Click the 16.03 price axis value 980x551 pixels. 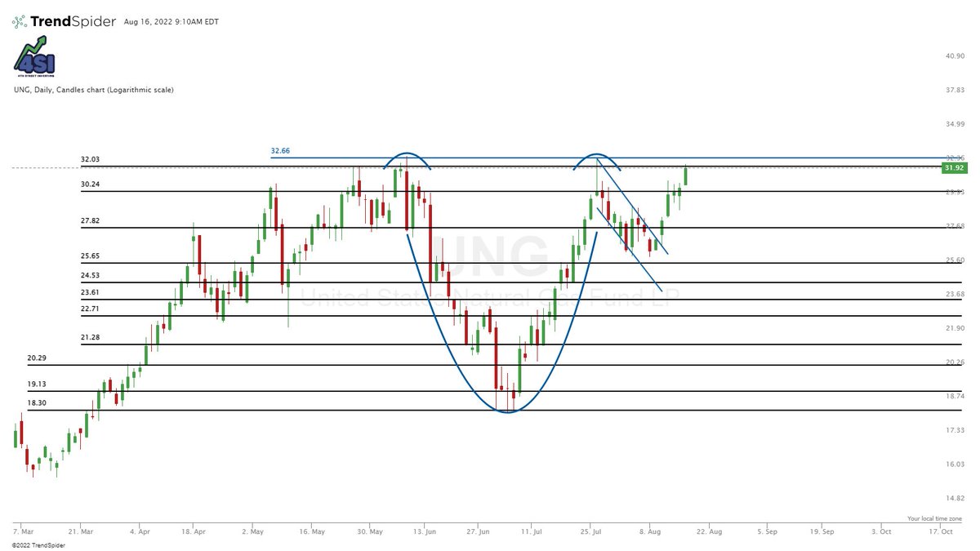[x=955, y=464]
